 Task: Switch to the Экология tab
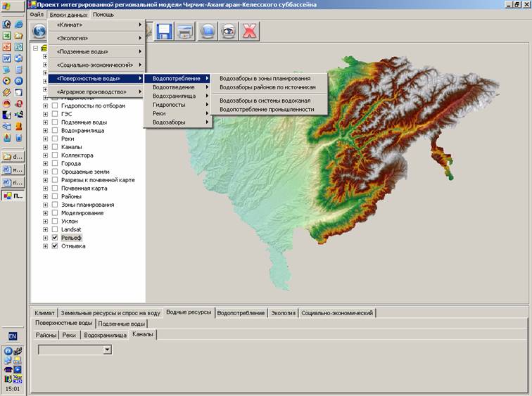point(283,312)
